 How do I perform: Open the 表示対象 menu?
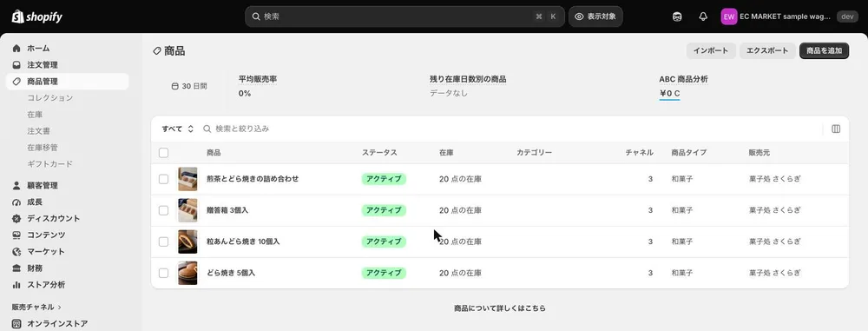[595, 17]
